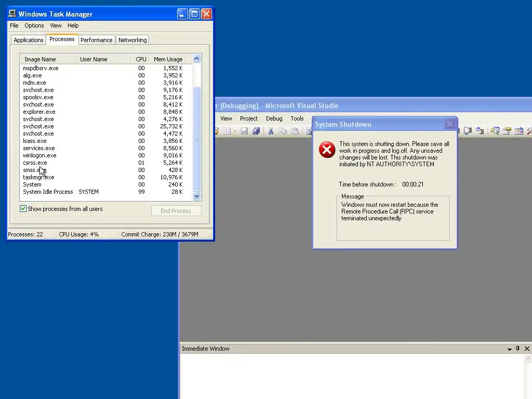This screenshot has width=532, height=399.
Task: Select the svchost.exe row using 9,176 K
Action: [106, 90]
